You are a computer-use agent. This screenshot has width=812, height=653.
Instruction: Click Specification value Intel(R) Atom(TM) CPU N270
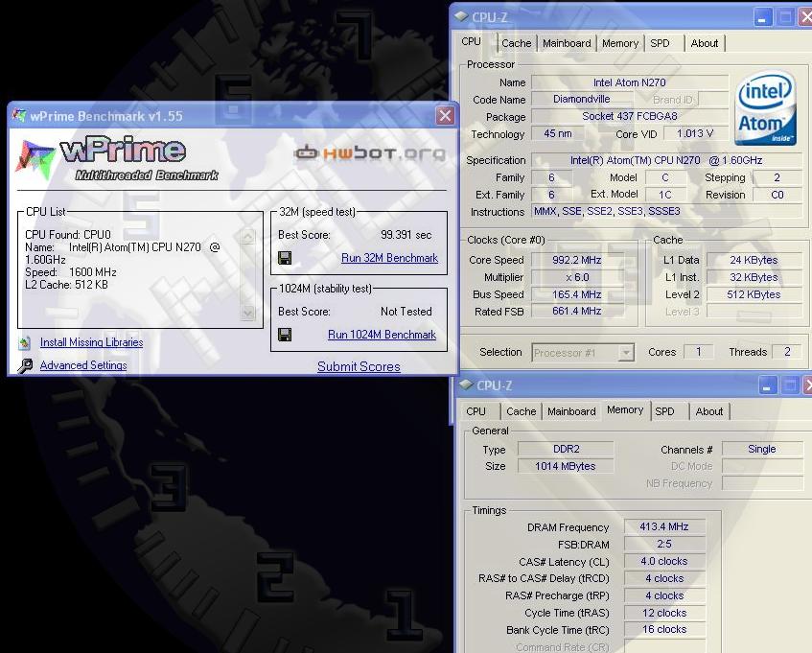click(667, 160)
